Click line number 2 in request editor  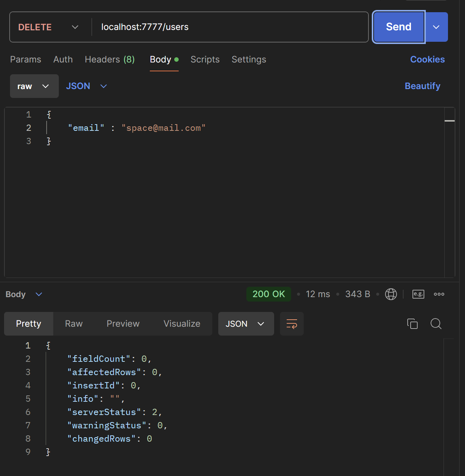click(28, 128)
